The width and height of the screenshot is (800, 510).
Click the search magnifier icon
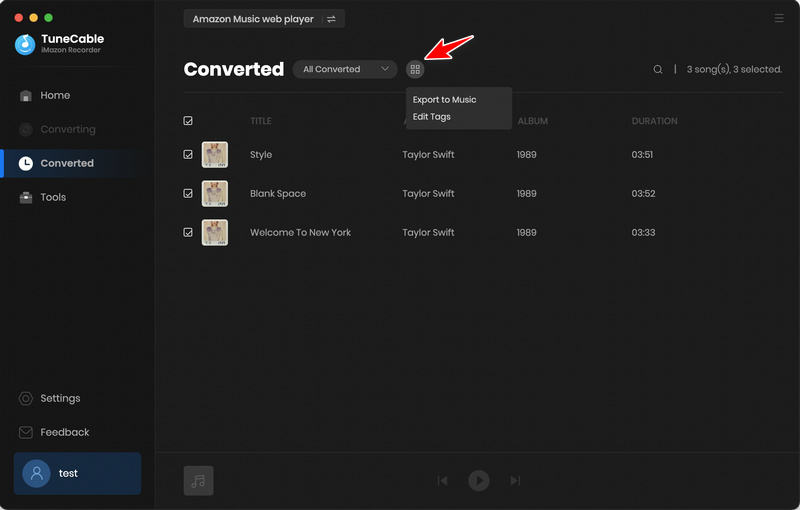658,69
